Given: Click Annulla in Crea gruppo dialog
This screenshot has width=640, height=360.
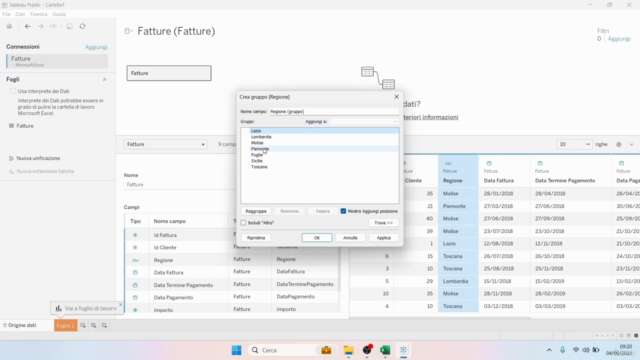Looking at the screenshot, I should 350,238.
